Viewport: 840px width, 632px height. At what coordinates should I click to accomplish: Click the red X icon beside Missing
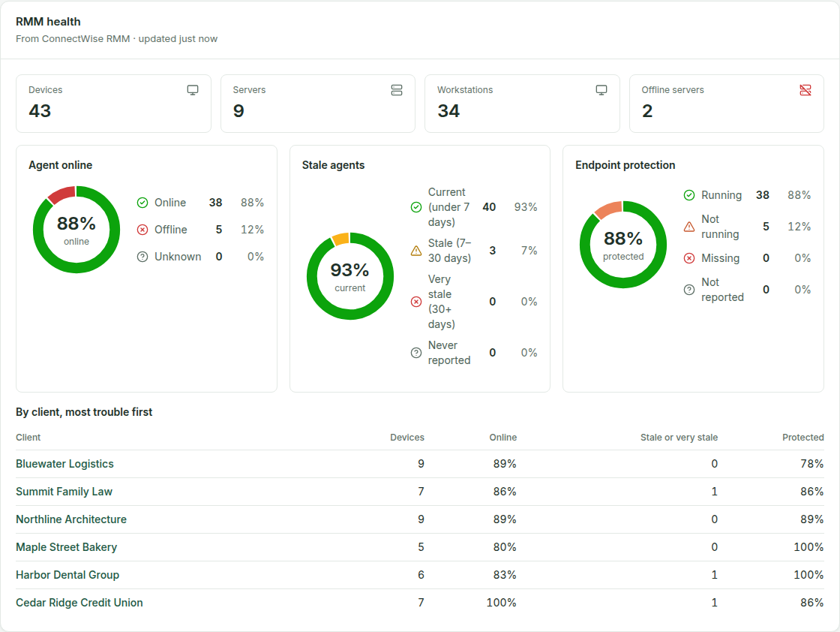[x=689, y=258]
